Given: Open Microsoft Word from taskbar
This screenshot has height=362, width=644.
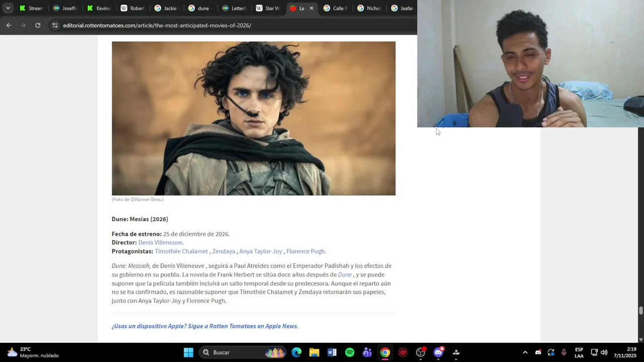Looking at the screenshot, I should click(x=332, y=352).
